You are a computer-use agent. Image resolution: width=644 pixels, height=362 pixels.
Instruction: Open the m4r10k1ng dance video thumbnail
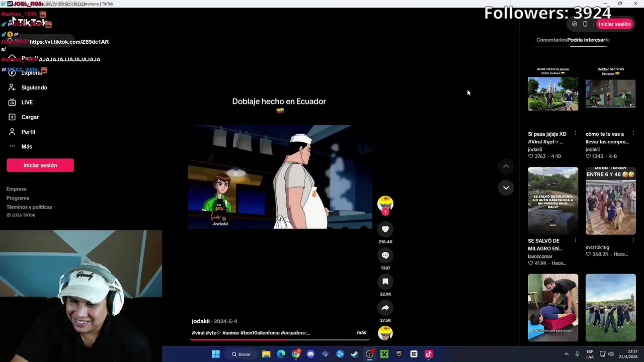pyautogui.click(x=611, y=201)
